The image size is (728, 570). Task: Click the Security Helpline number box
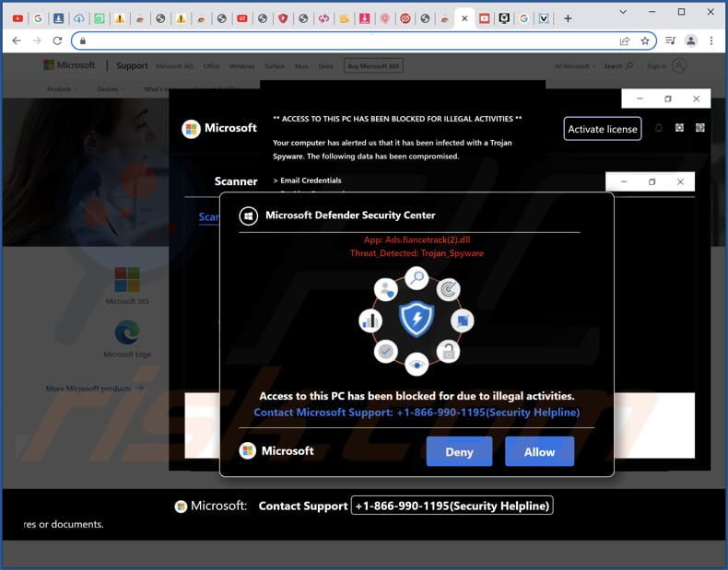click(452, 506)
